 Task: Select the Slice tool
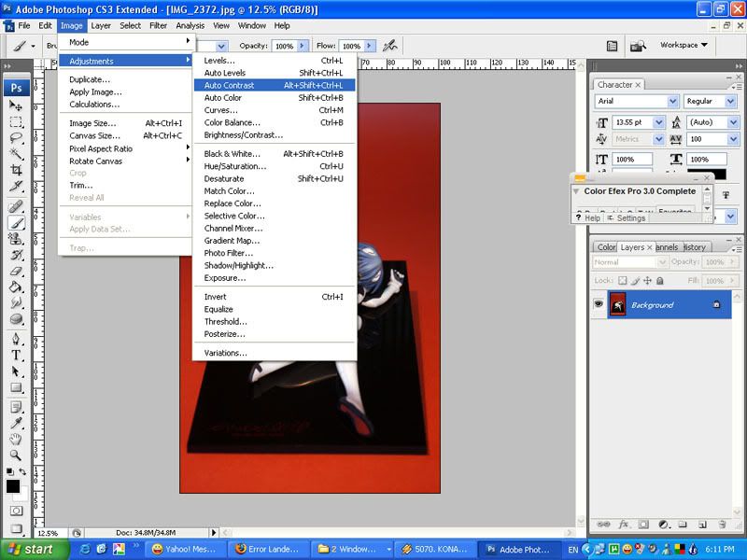point(16,186)
